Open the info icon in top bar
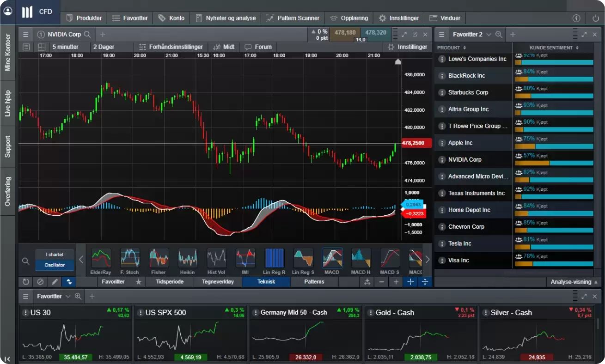Screen dimensions: 605x364 (576, 18)
